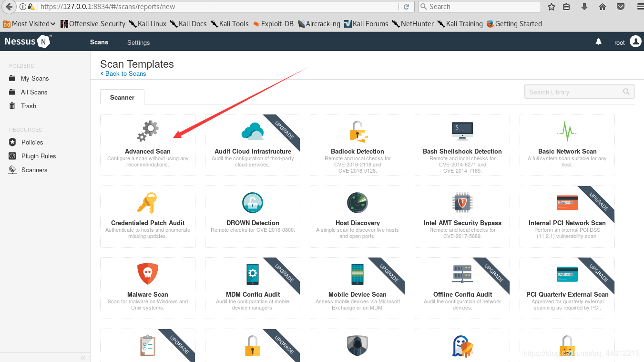Select the DROWN Detection lock icon
Screen dimensions: 644x362
coord(253,203)
